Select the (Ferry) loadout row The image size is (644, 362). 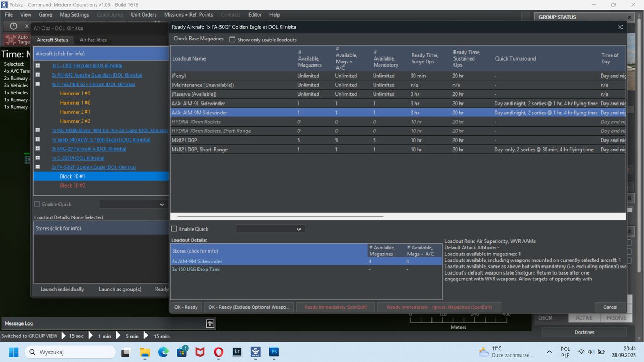click(398, 76)
